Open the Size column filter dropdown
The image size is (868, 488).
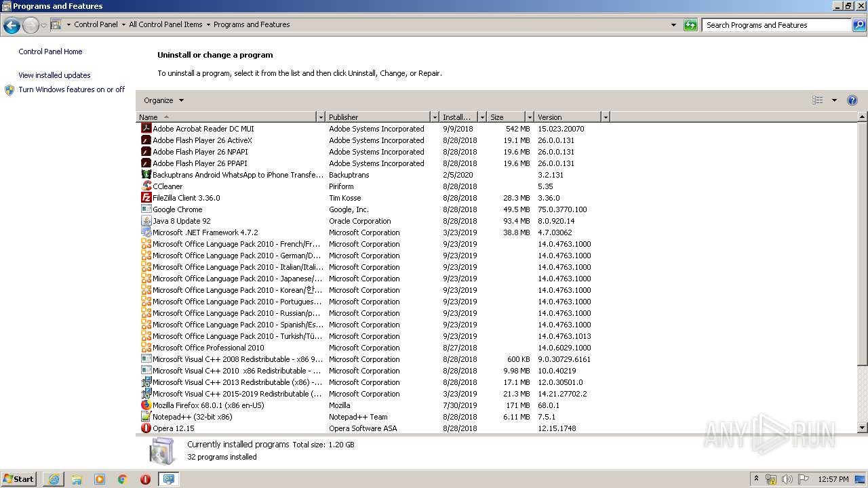(528, 117)
